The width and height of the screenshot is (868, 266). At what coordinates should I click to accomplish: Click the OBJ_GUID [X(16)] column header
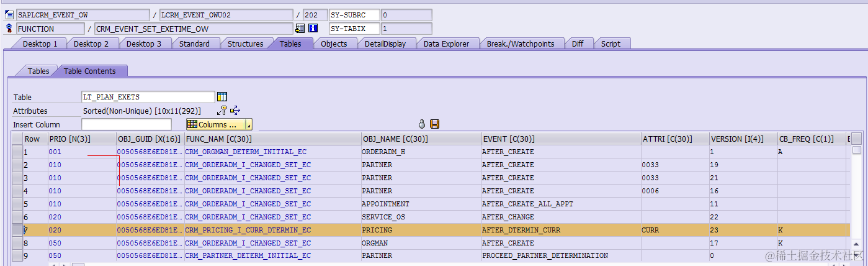(150, 139)
